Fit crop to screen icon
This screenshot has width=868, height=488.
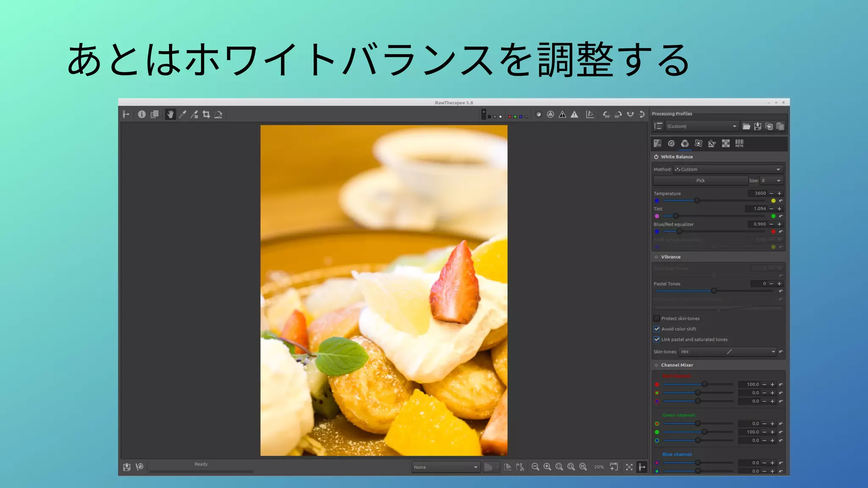[571, 467]
